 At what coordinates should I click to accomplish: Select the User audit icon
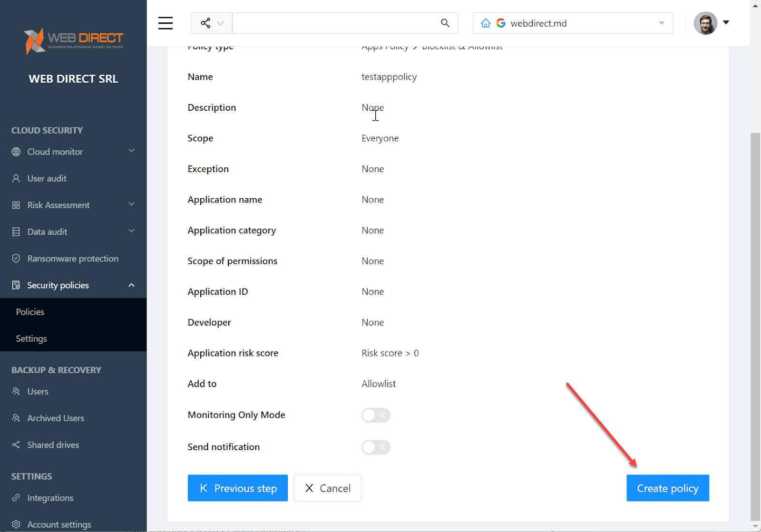17,178
